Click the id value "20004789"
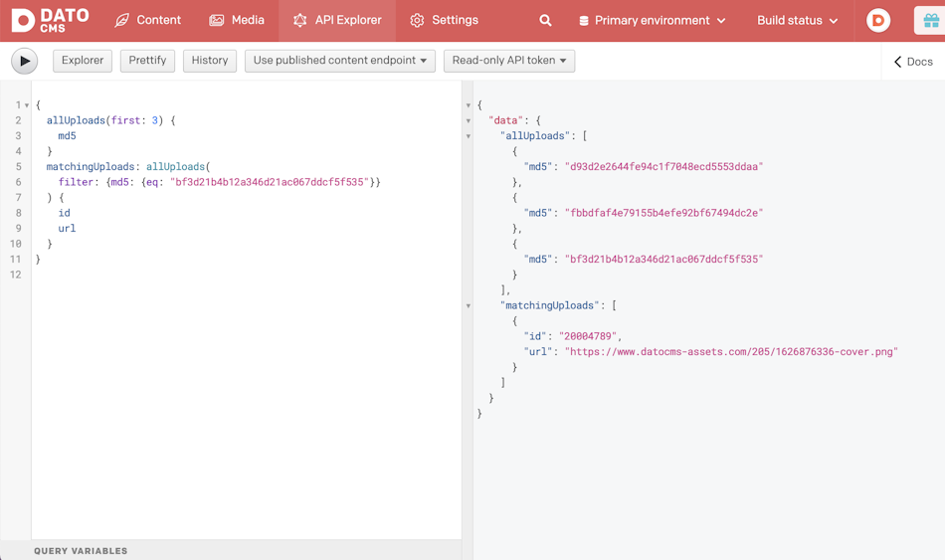 (588, 336)
